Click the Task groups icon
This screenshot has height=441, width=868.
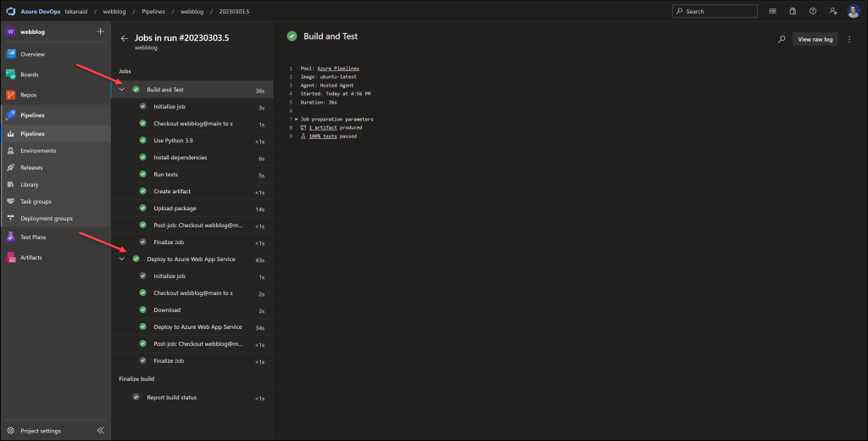10,202
